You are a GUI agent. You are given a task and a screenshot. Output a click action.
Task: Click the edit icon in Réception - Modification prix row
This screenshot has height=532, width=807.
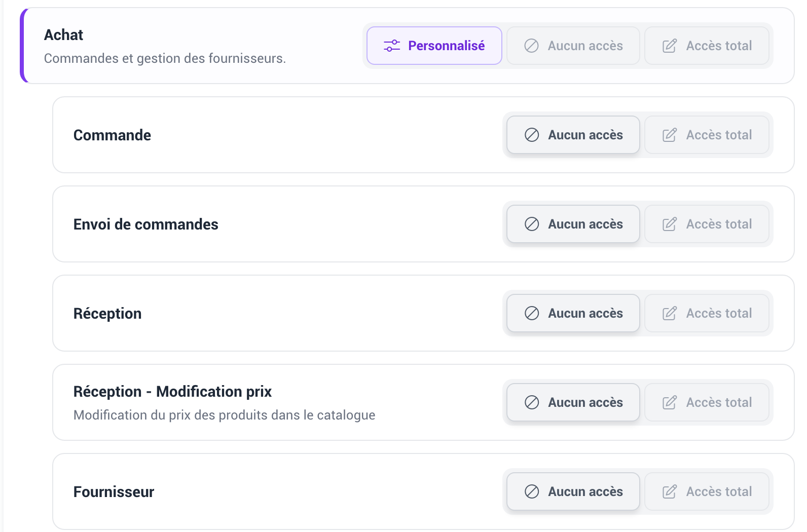pos(670,402)
